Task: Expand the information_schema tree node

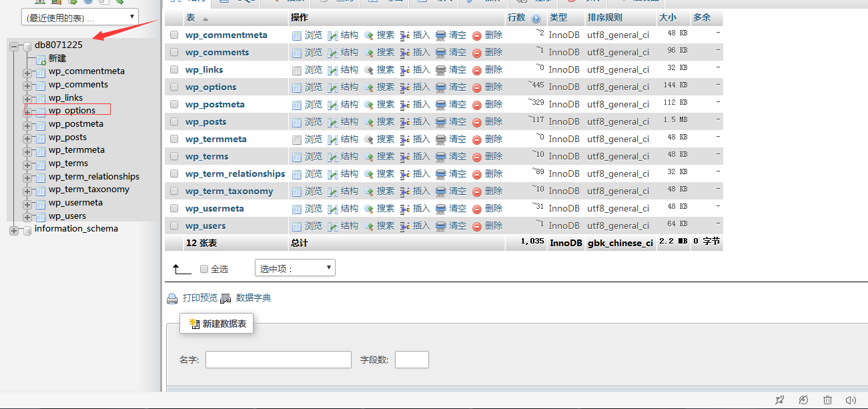Action: (14, 230)
